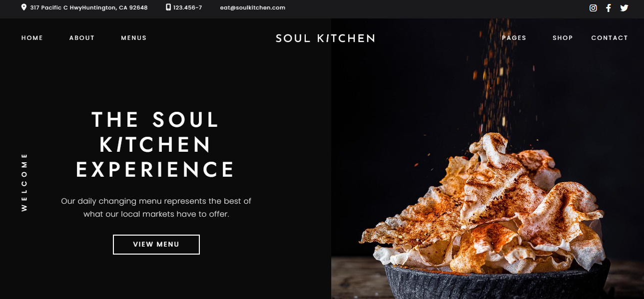Click the View Menu button
Viewport: 644px width, 299px height.
(156, 245)
